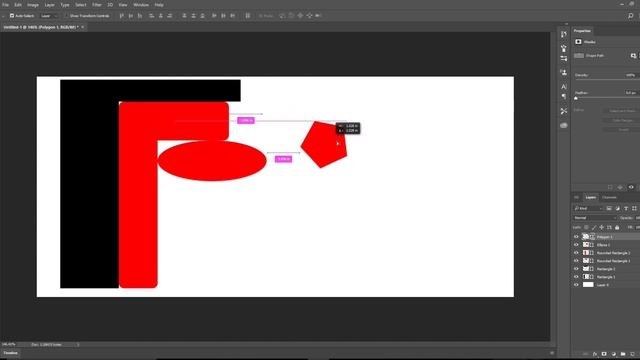640x360 pixels.
Task: Open the File menu
Action: [6, 5]
